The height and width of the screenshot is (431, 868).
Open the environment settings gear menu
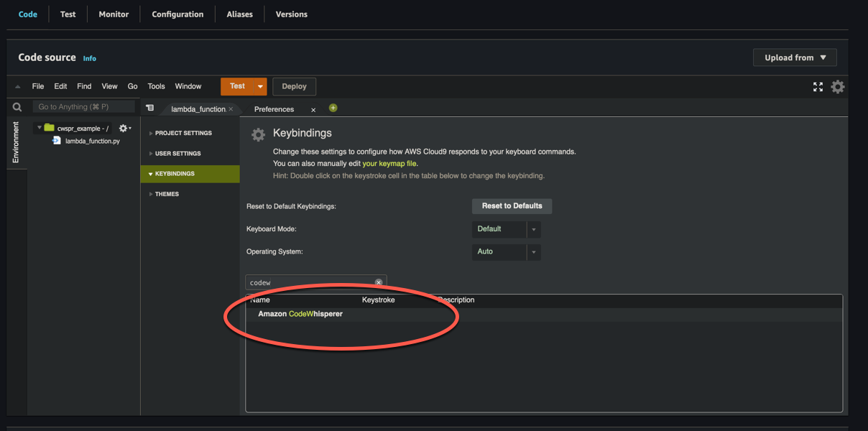point(124,127)
